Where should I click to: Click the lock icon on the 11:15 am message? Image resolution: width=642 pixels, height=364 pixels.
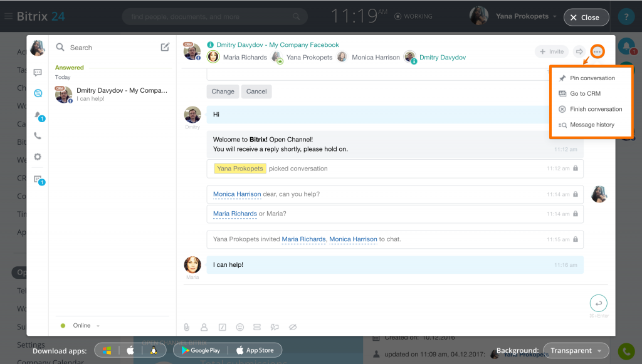tap(576, 239)
